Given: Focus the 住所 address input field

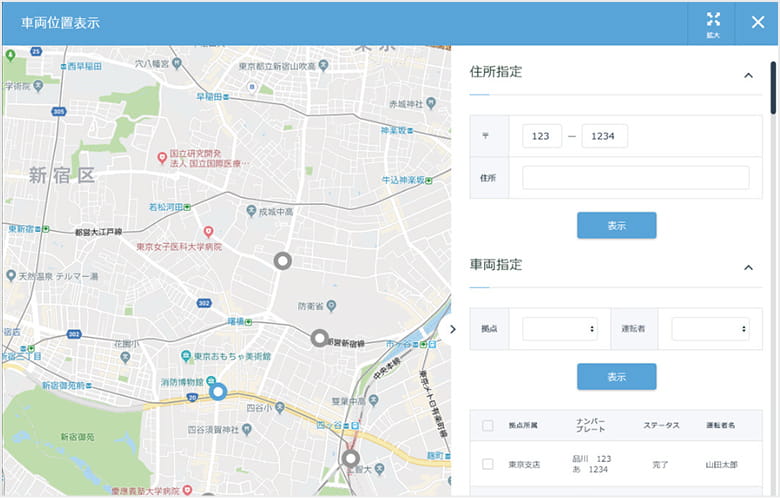Looking at the screenshot, I should click(x=635, y=178).
